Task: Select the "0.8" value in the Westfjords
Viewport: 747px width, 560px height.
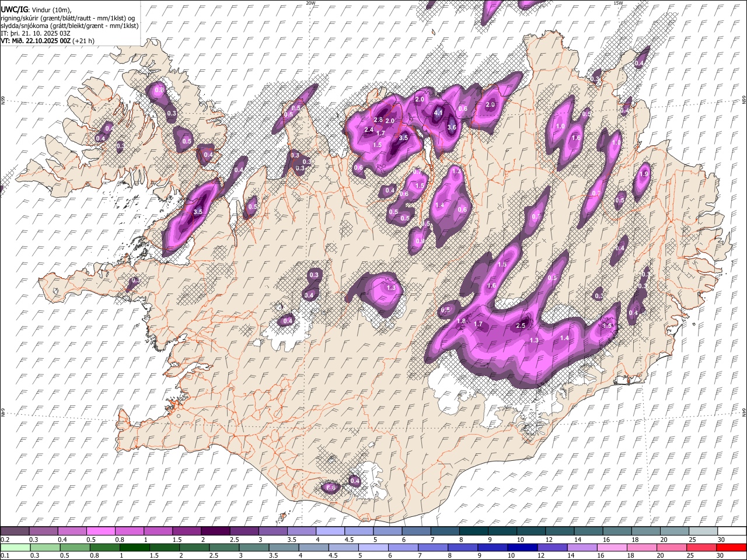Action: pos(159,90)
